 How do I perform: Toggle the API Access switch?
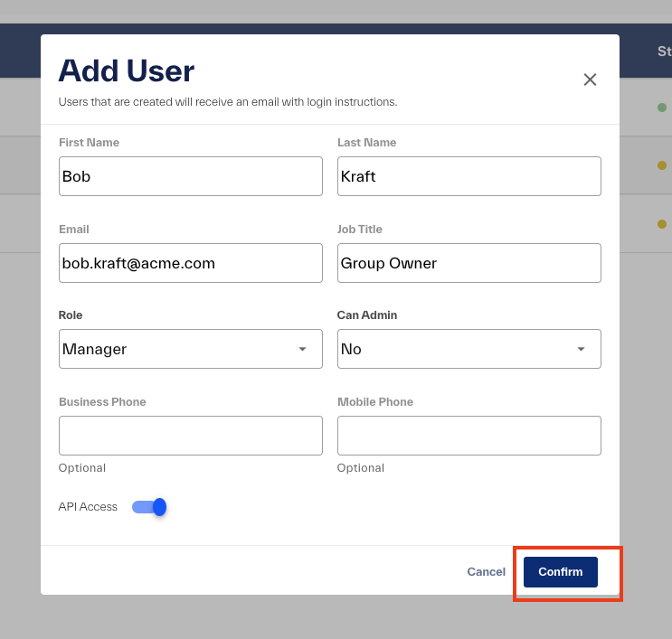click(149, 507)
